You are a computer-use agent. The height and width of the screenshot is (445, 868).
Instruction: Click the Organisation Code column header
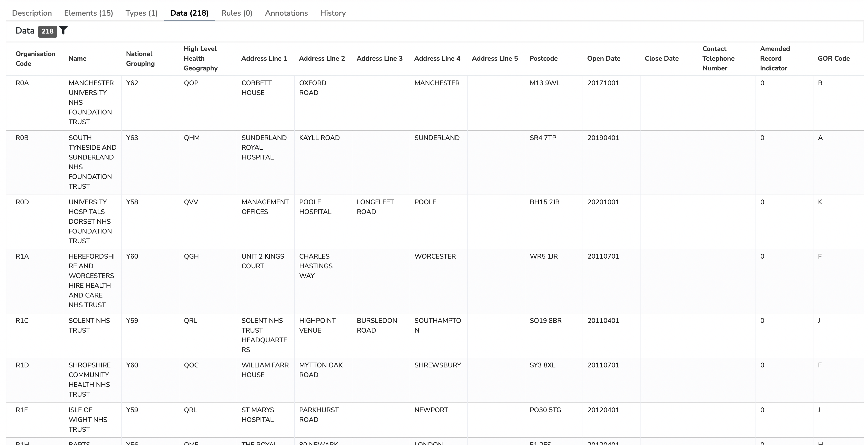pyautogui.click(x=36, y=58)
